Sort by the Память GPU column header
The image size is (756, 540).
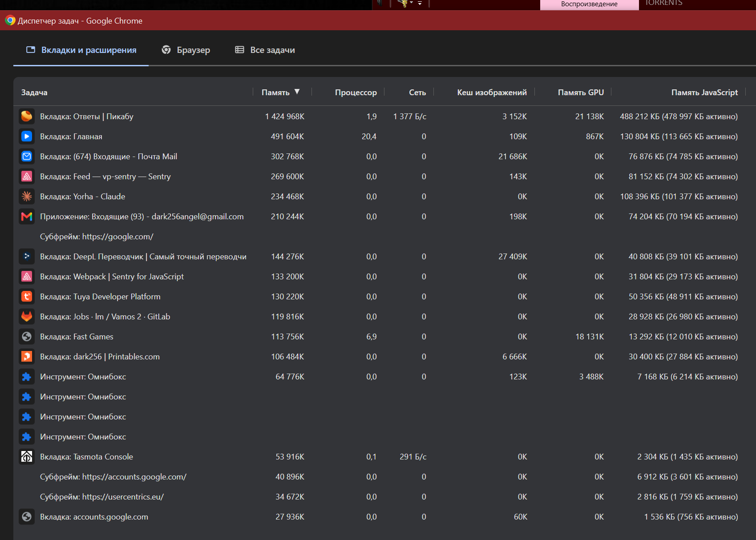(581, 93)
